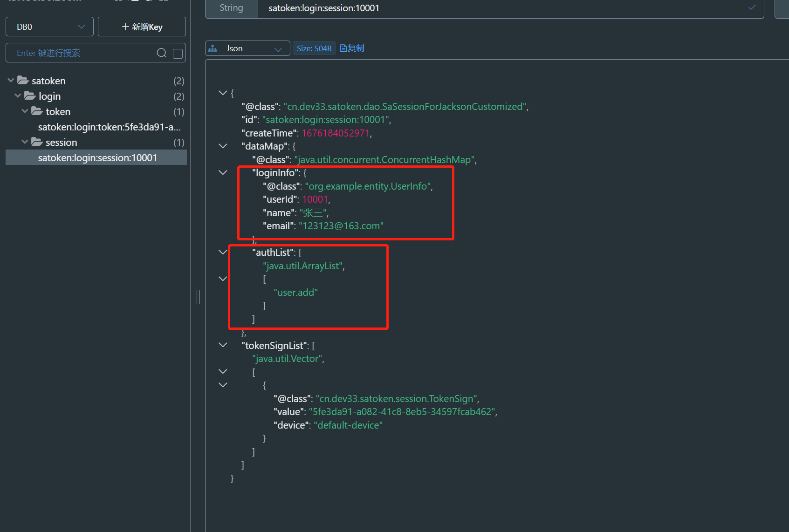The width and height of the screenshot is (789, 532).
Task: Click the 新增Key button
Action: (142, 27)
